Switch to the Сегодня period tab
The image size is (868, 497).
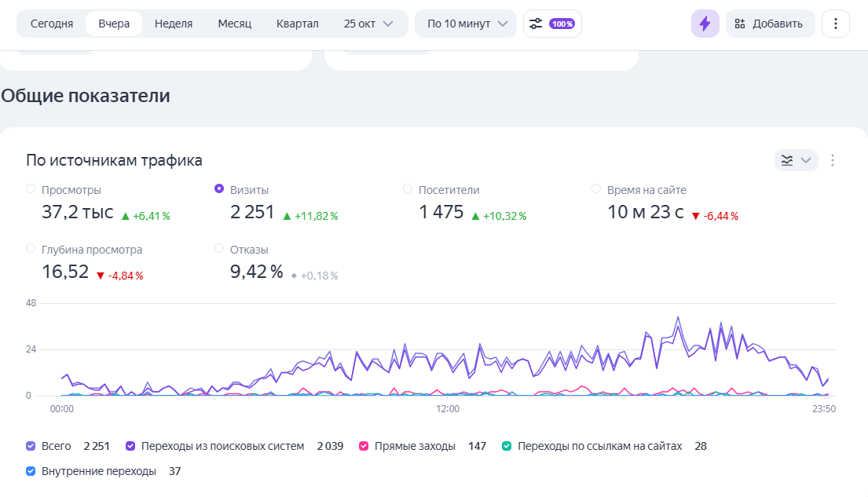[52, 24]
